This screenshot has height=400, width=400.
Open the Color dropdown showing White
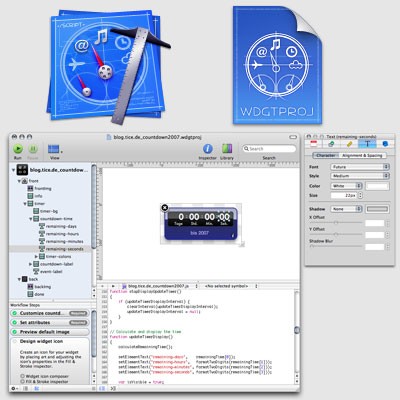click(346, 186)
